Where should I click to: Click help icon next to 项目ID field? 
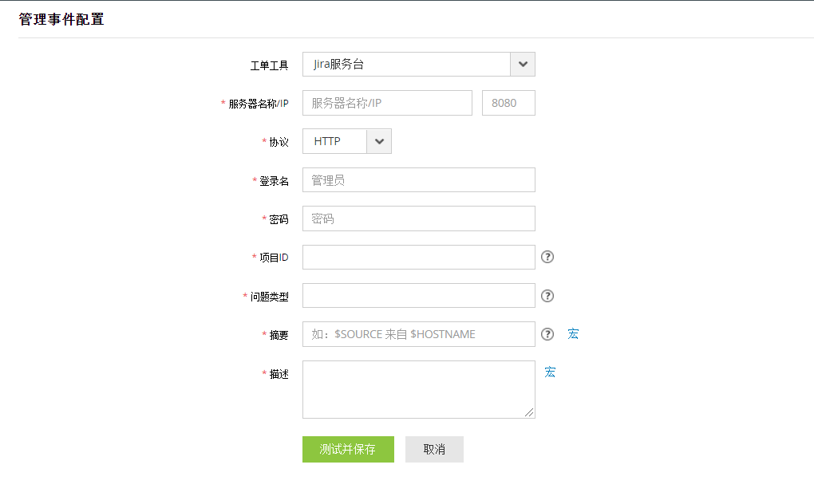click(x=547, y=257)
